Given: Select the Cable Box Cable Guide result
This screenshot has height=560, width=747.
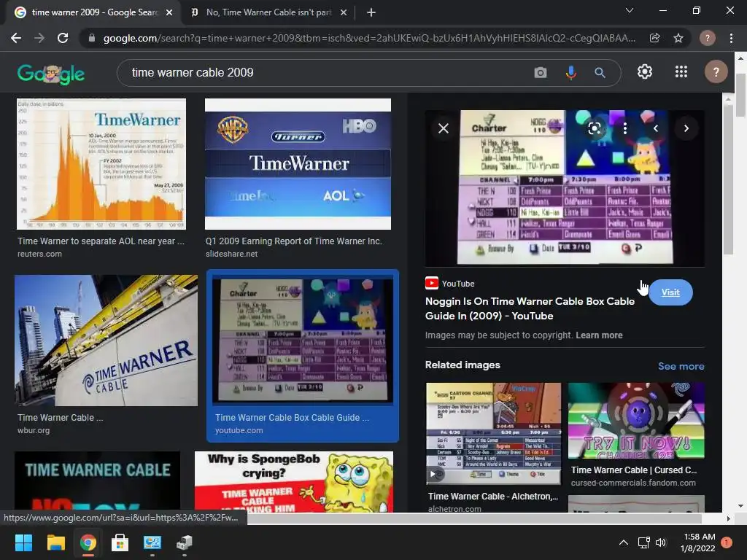Looking at the screenshot, I should pyautogui.click(x=303, y=355).
